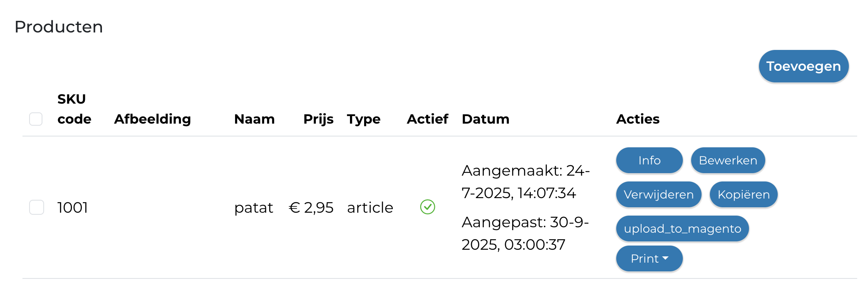Click the SKU value 1001

pos(72,207)
